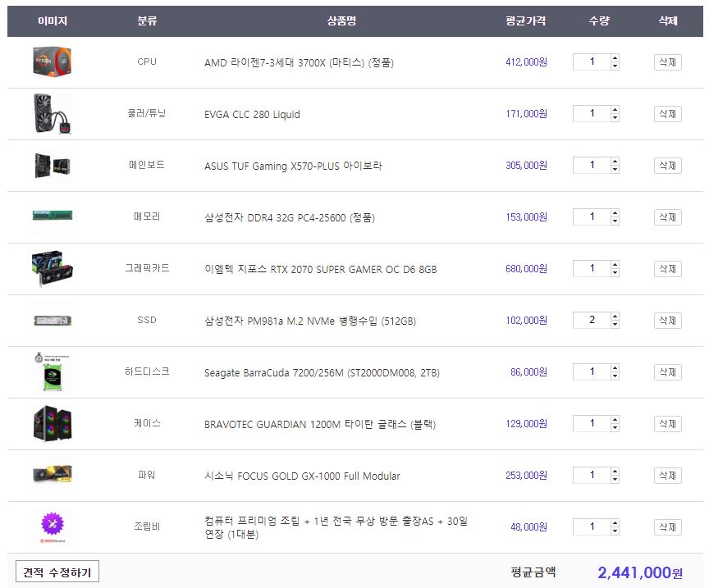
Task: Click the 평균가격 column header
Action: click(526, 21)
